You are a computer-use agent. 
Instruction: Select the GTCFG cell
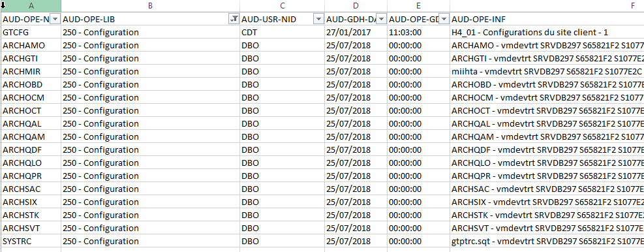click(31, 32)
